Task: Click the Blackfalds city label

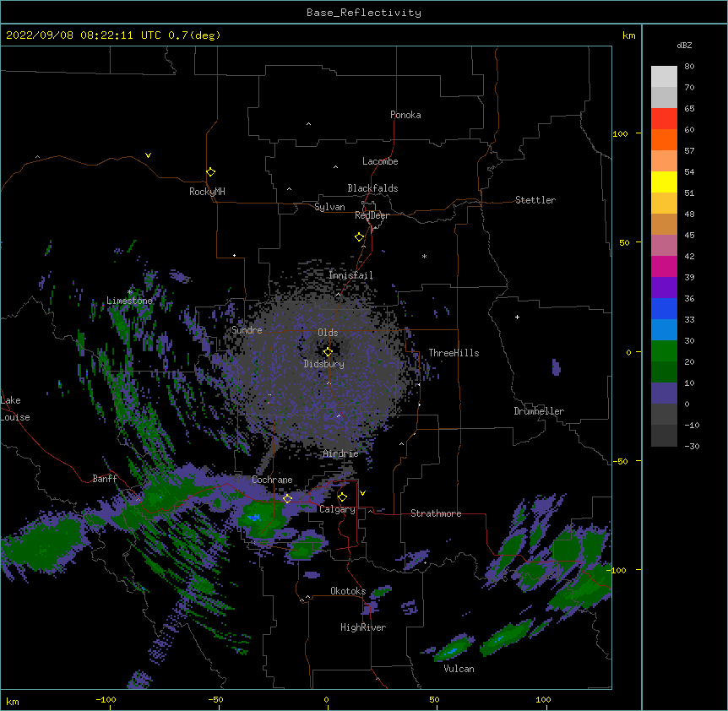Action: pyautogui.click(x=372, y=188)
